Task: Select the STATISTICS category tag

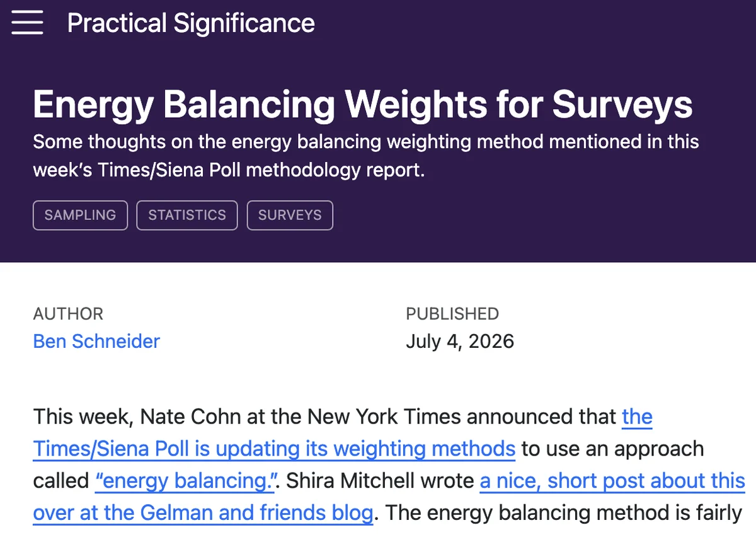Action: 187,215
